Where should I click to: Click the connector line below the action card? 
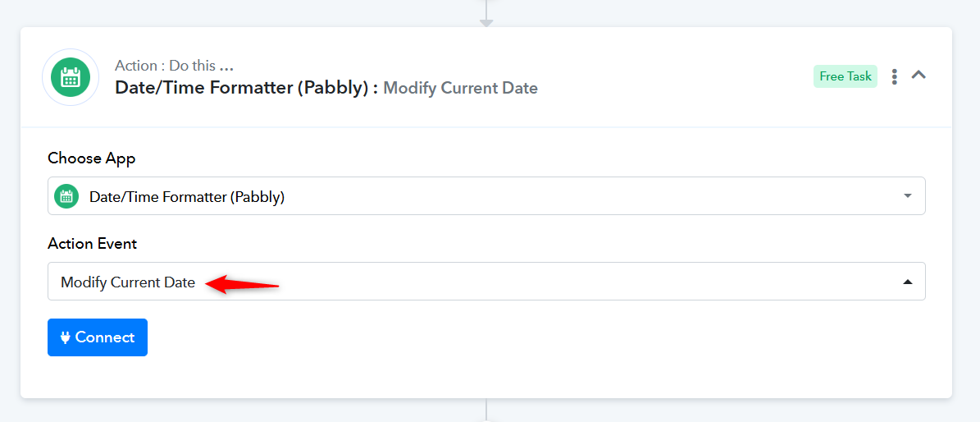(x=486, y=410)
